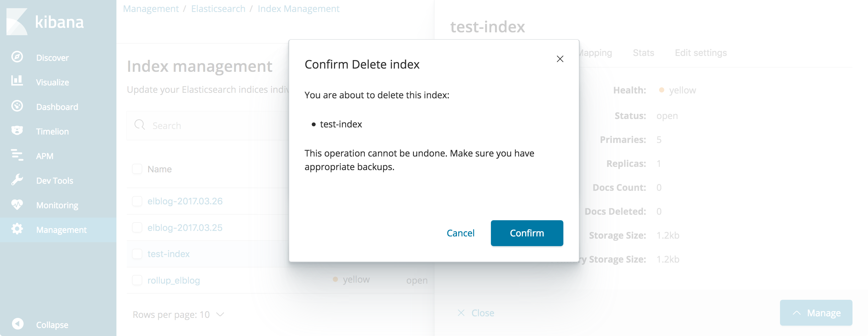
Task: Open Monitoring via heartbeat icon
Action: [x=17, y=205]
